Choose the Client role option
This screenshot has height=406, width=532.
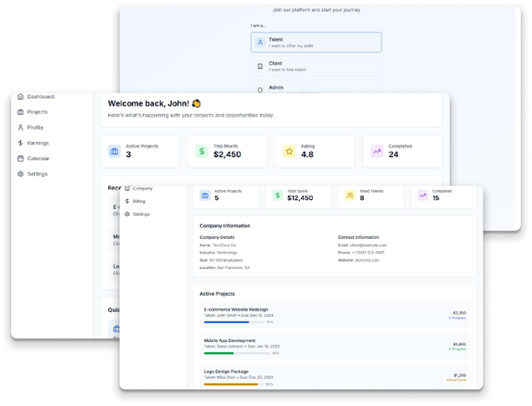316,66
